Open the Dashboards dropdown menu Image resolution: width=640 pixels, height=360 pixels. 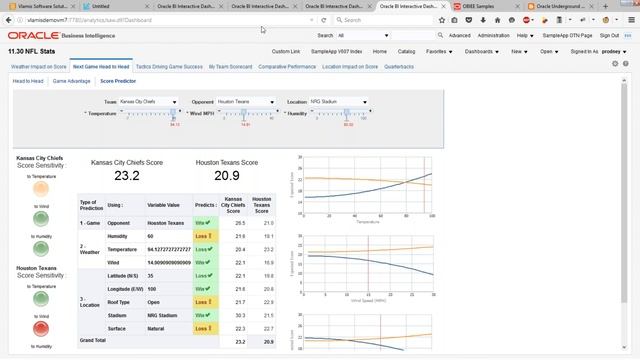pyautogui.click(x=482, y=51)
